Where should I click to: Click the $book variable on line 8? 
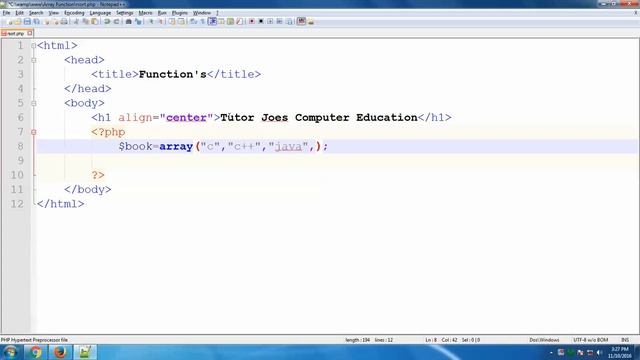[136, 147]
